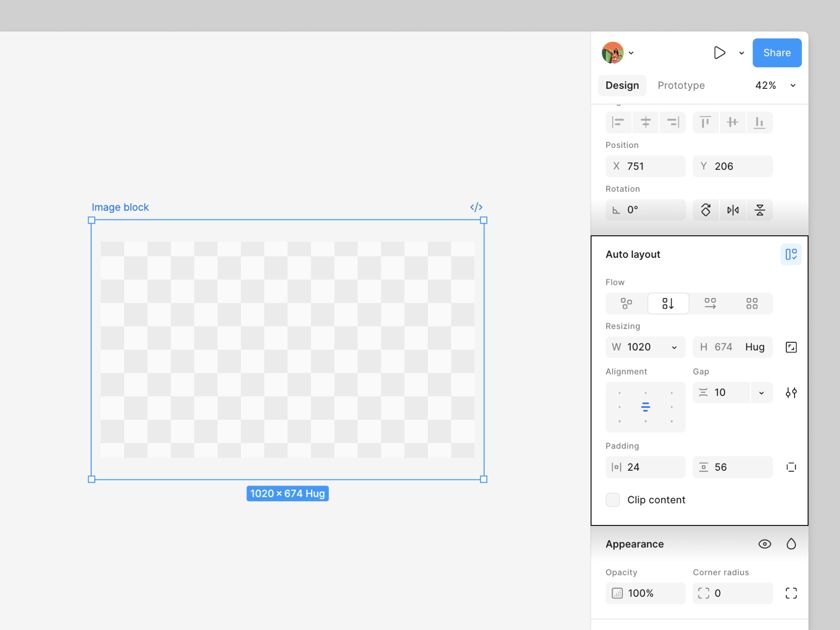Enable the Clip content checkbox
This screenshot has height=630, width=840.
tap(612, 500)
